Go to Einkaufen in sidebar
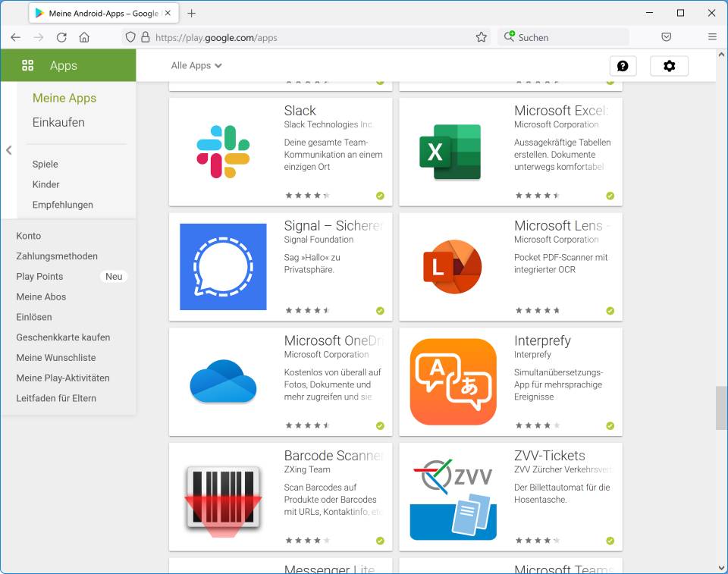 pos(58,122)
